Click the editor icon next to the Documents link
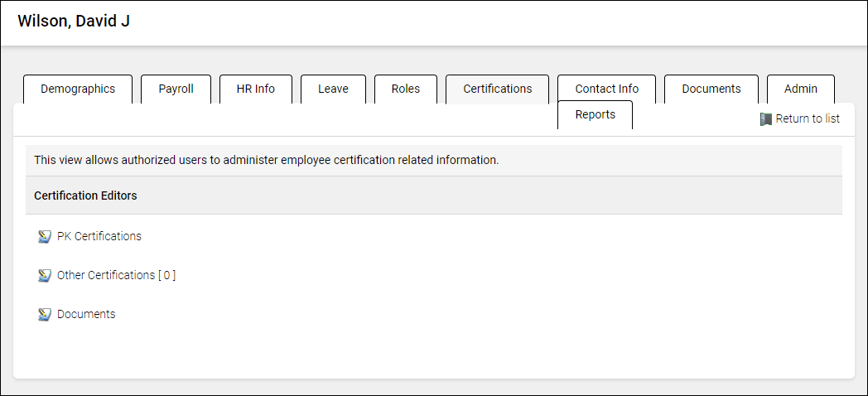The height and width of the screenshot is (396, 868). pyautogui.click(x=45, y=315)
